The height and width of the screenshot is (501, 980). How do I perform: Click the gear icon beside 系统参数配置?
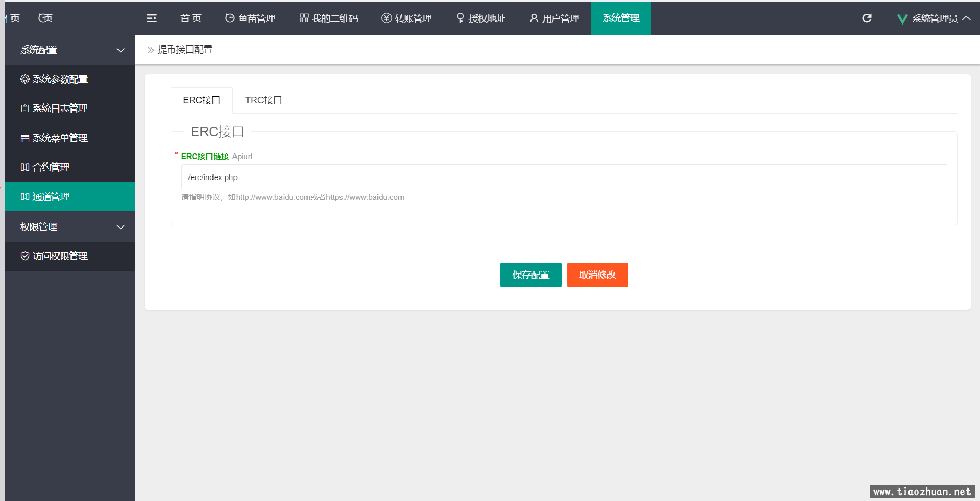(25, 79)
